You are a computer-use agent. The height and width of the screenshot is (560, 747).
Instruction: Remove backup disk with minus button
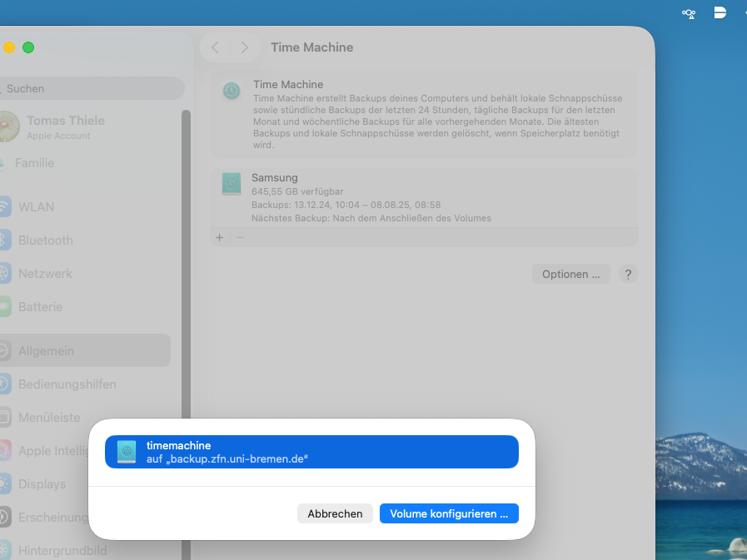pos(240,237)
